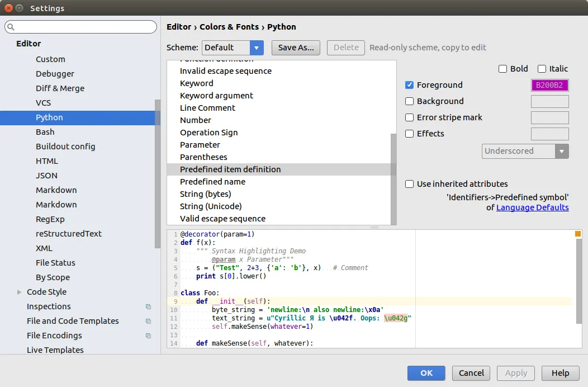Uncheck the Foreground checkbox
Image resolution: width=588 pixels, height=387 pixels.
(409, 85)
